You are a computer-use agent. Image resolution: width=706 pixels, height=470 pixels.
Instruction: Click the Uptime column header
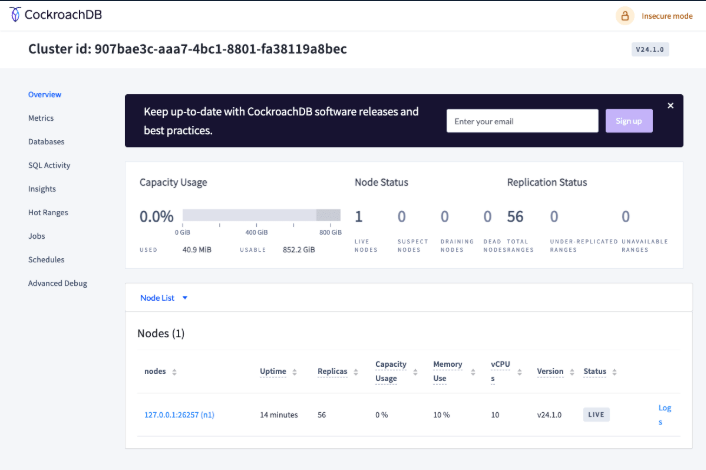(x=273, y=371)
